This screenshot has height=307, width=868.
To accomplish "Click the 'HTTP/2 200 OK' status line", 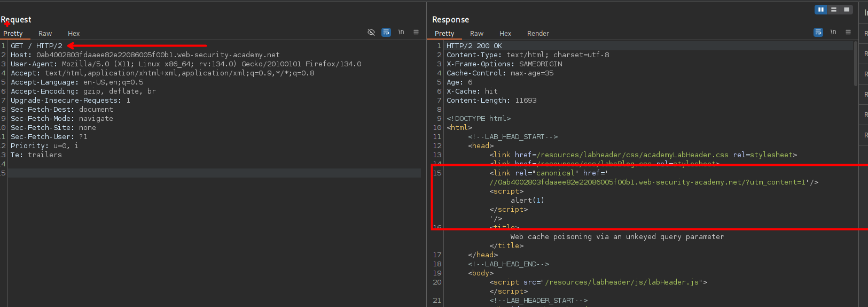I will click(474, 46).
